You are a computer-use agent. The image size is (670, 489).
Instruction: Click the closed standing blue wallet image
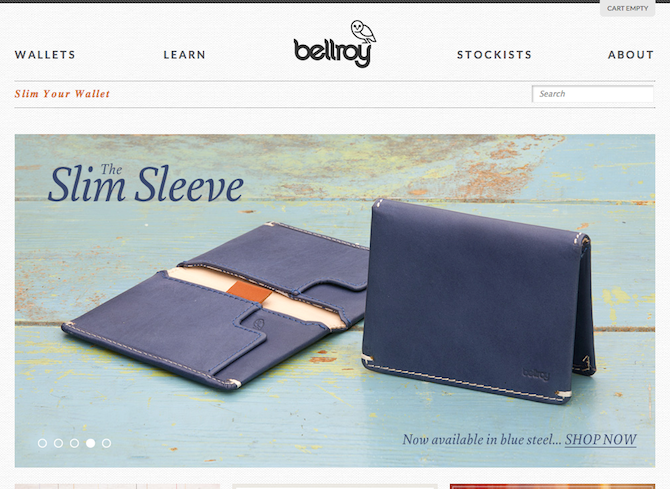click(x=478, y=300)
